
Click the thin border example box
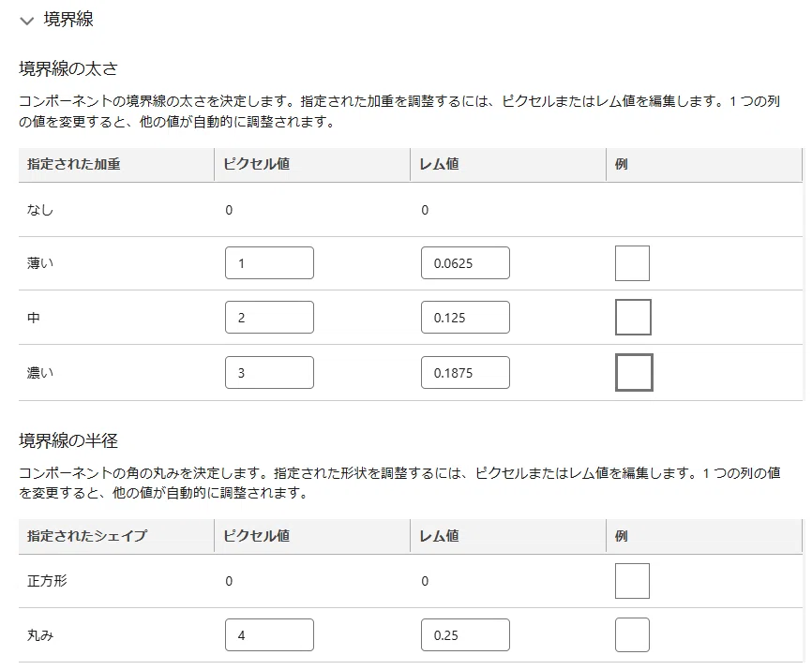tap(632, 263)
